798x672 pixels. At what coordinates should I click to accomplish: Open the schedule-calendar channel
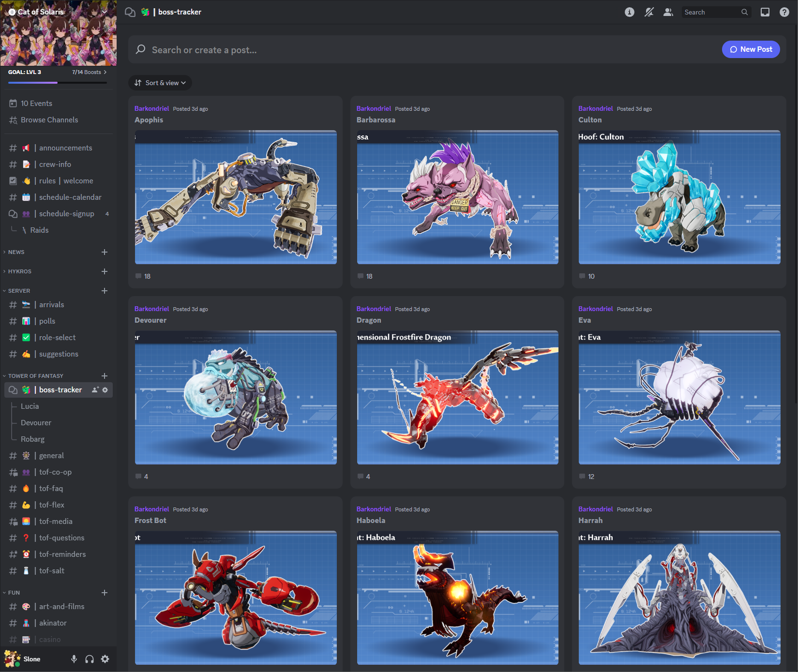point(59,197)
